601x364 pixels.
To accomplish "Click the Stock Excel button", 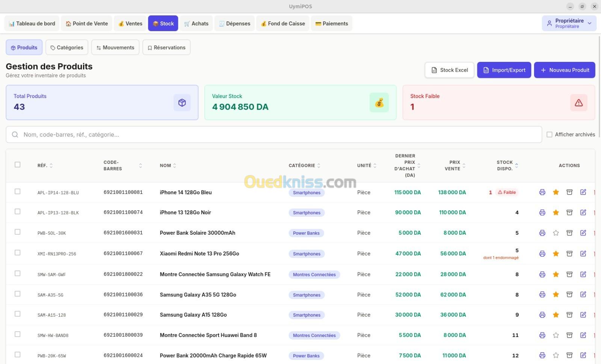I will tap(450, 70).
